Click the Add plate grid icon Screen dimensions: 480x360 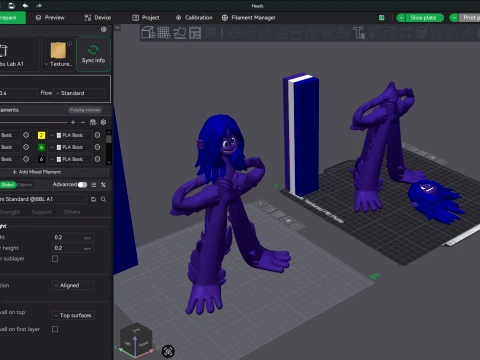tap(164, 33)
